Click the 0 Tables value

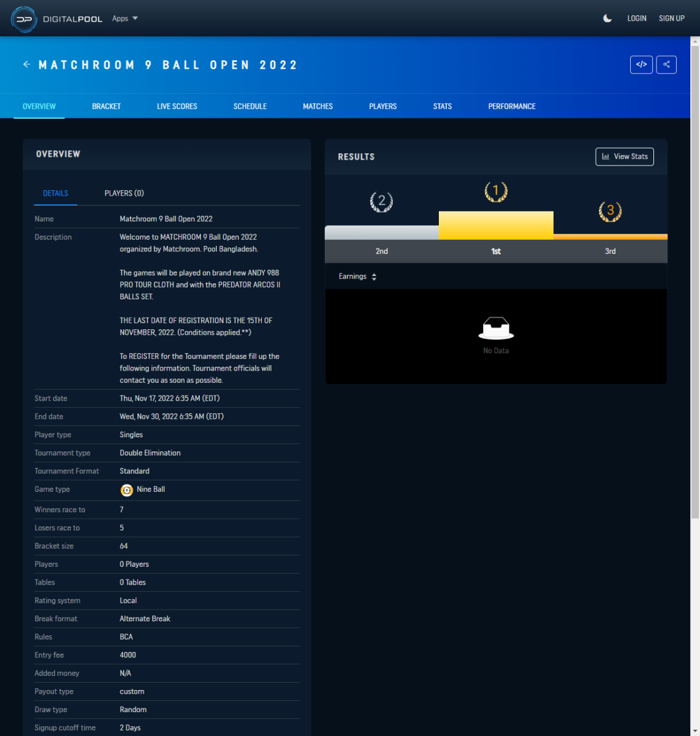pyautogui.click(x=133, y=583)
